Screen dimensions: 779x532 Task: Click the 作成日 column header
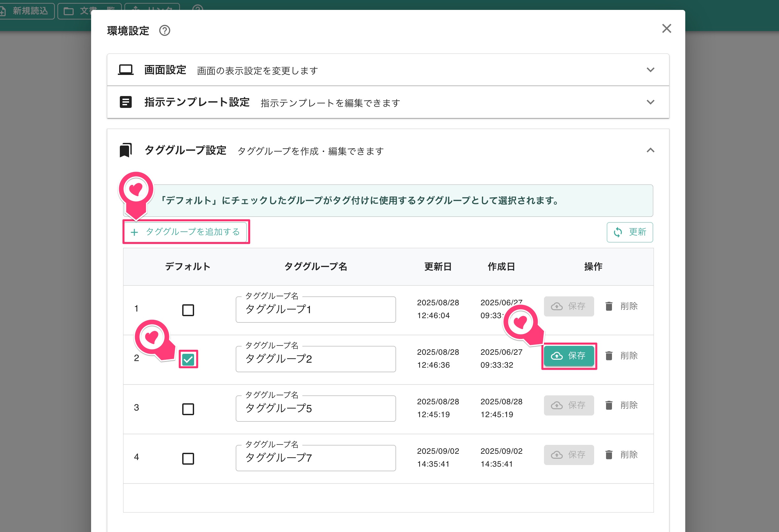501,267
